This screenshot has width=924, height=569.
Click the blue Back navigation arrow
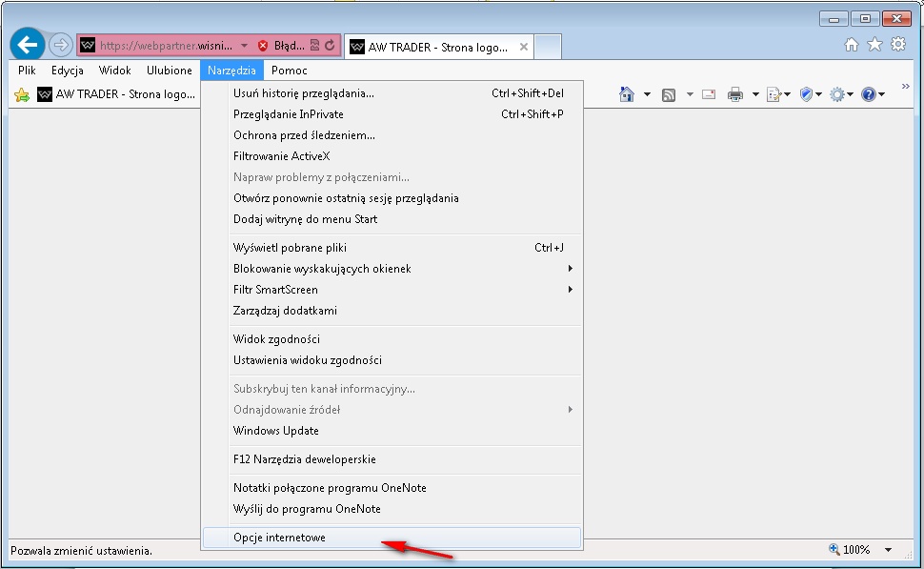click(28, 45)
